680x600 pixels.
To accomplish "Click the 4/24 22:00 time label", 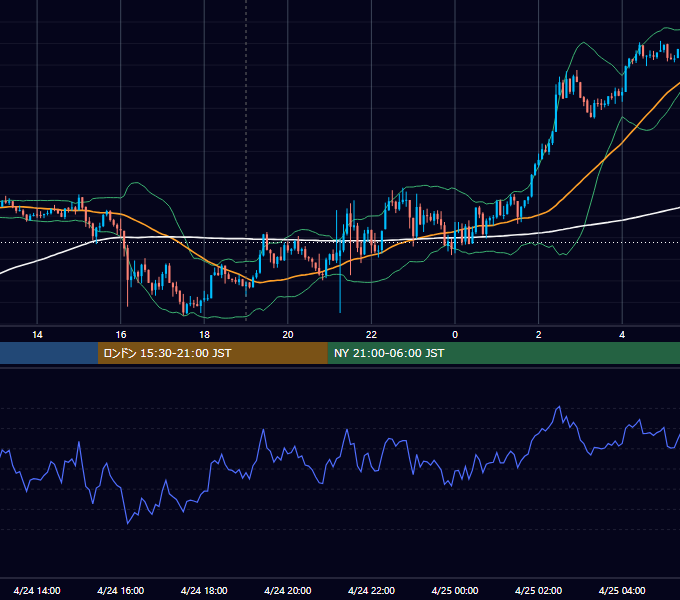I will point(371,590).
